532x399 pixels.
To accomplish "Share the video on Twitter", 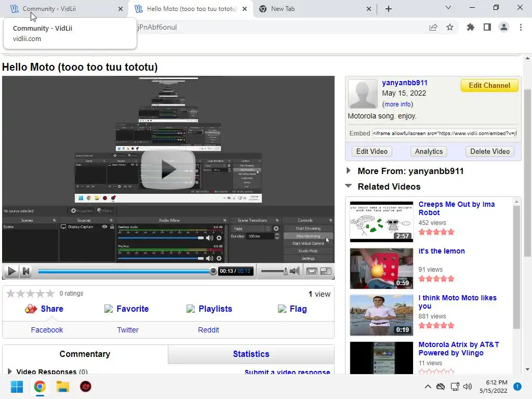I will tap(128, 330).
